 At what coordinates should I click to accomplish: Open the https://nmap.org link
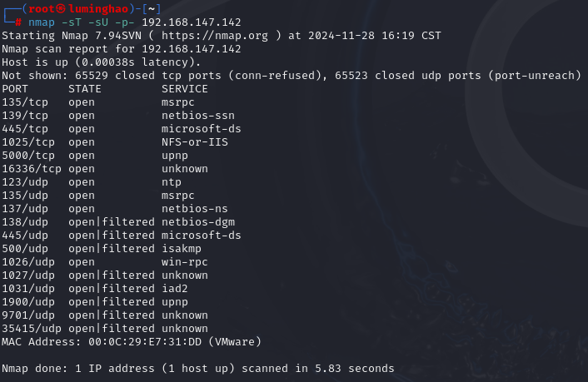(x=215, y=36)
